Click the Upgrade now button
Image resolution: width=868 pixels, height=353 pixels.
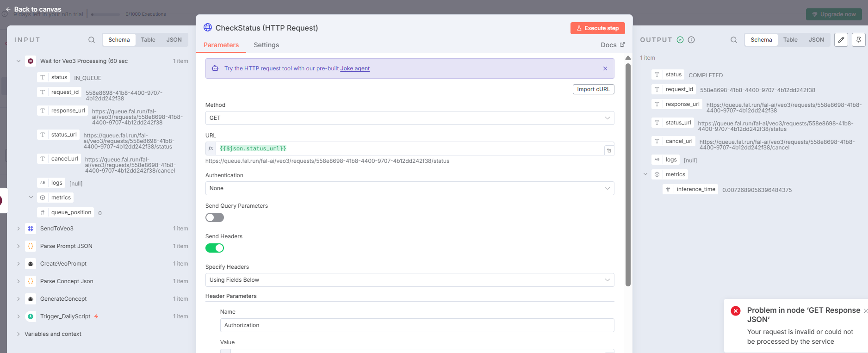(834, 14)
